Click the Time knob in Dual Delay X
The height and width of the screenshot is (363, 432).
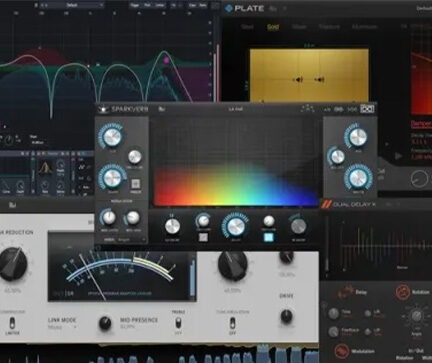click(334, 313)
